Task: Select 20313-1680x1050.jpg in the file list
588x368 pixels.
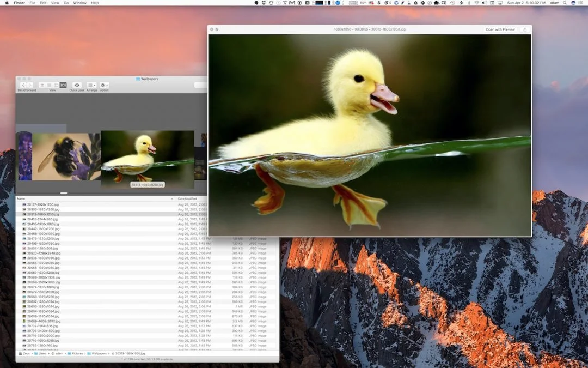Action: (x=54, y=214)
